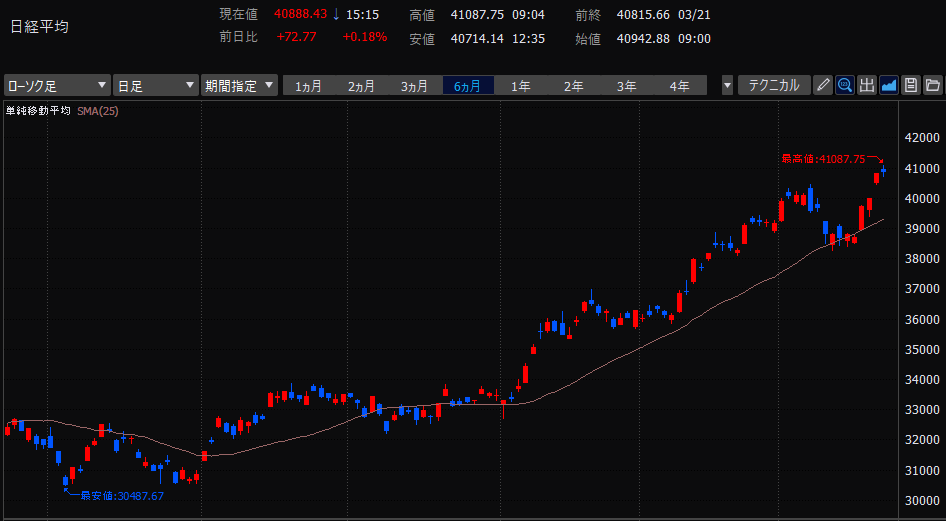Select the 6ヵ月 period tab

(468, 86)
